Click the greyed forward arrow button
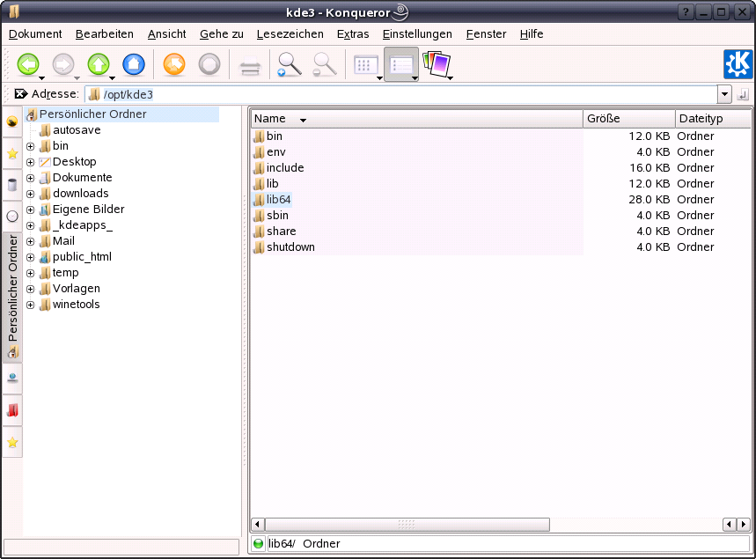Viewport: 756px width, 559px height. (63, 64)
